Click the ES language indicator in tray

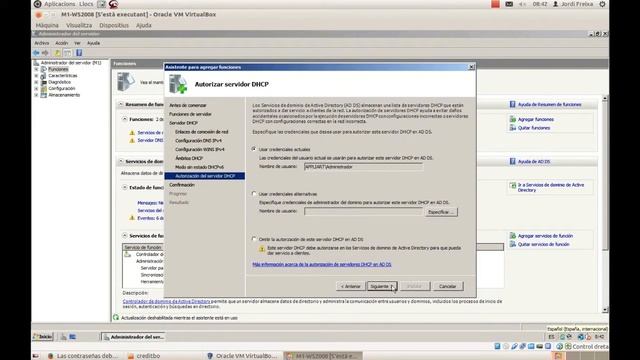pyautogui.click(x=551, y=337)
